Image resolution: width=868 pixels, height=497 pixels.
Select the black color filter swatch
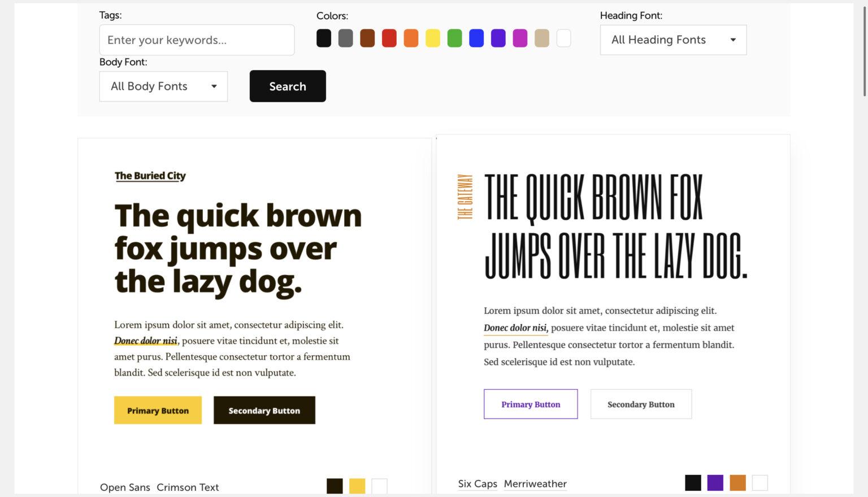click(324, 38)
